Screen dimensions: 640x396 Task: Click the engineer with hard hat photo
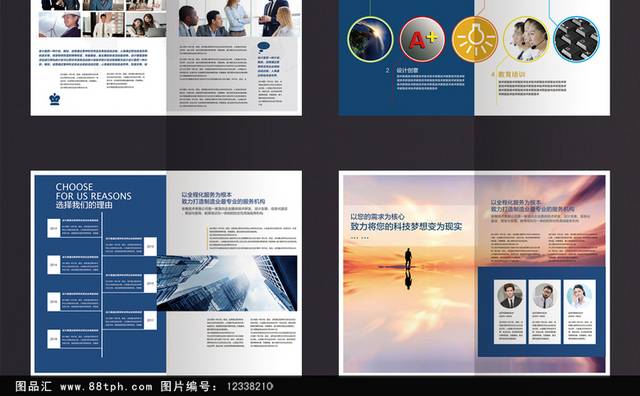pyautogui.click(x=60, y=24)
